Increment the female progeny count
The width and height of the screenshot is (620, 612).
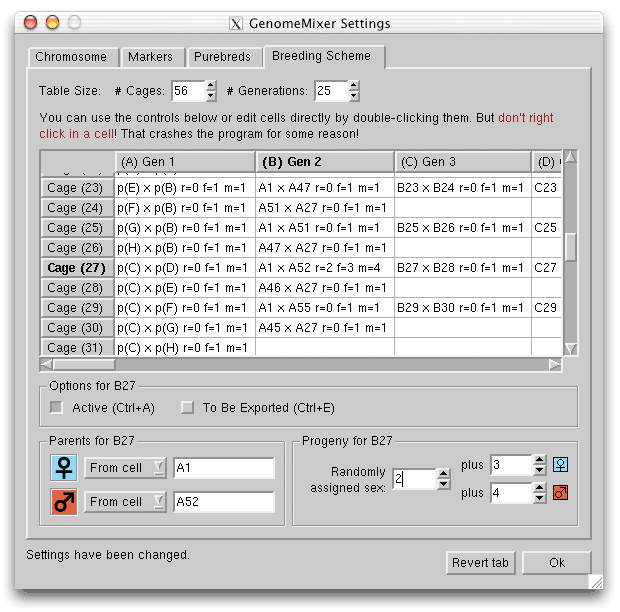[539, 460]
